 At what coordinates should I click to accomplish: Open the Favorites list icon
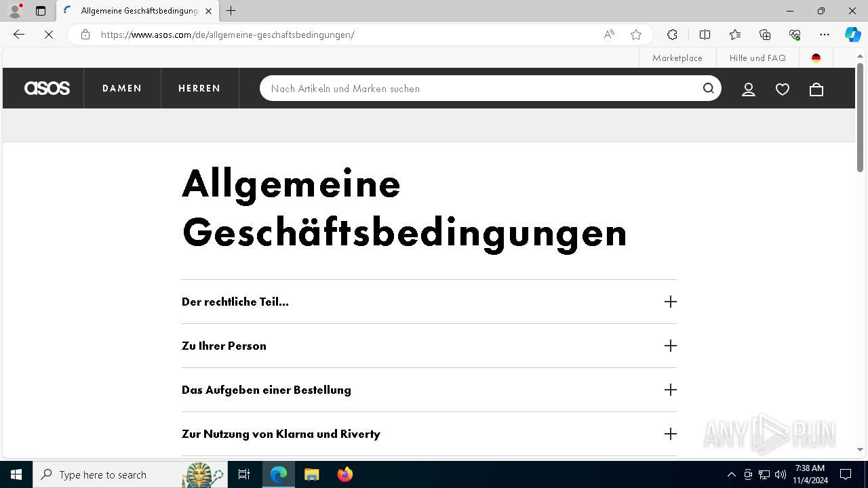click(735, 35)
